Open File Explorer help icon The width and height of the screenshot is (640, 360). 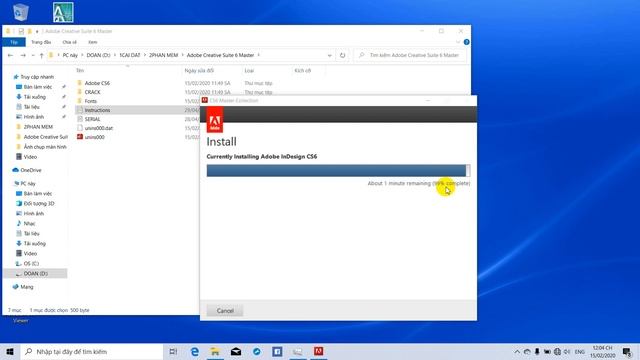tap(467, 42)
